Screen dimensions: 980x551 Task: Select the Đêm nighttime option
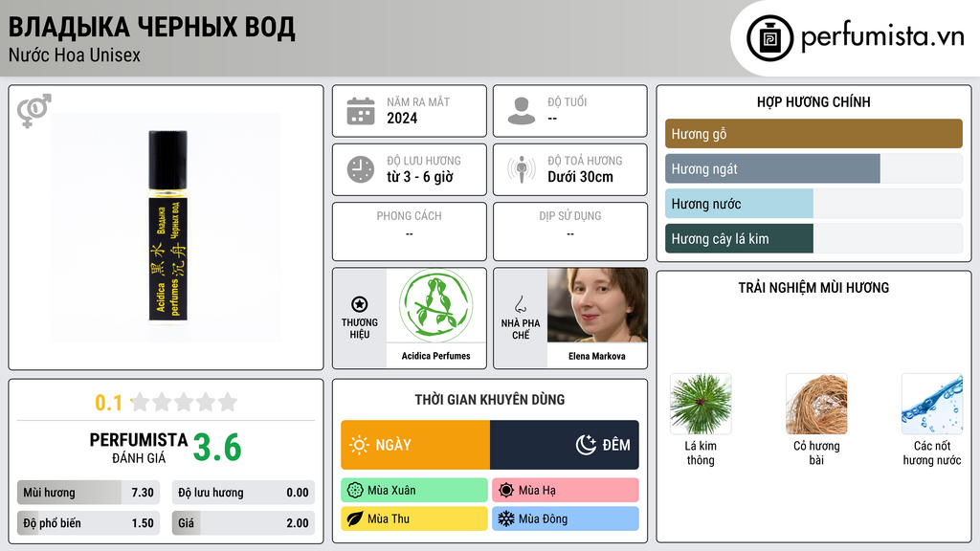click(x=565, y=445)
